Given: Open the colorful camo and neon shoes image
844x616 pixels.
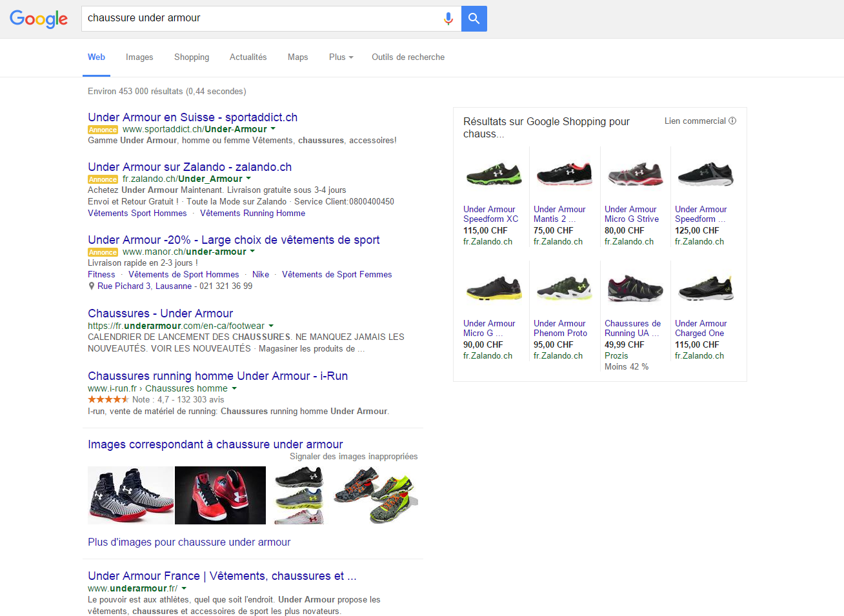Looking at the screenshot, I should click(375, 495).
